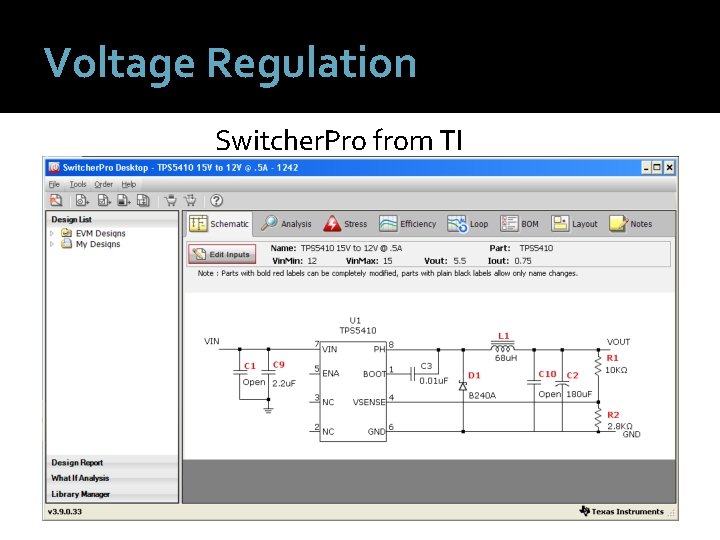Image resolution: width=720 pixels, height=540 pixels.
Task: Select the C3 boot capacitor label
Action: (x=427, y=366)
